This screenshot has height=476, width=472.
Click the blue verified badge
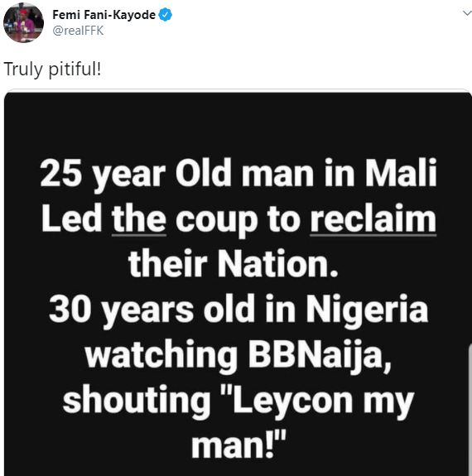[x=166, y=15]
